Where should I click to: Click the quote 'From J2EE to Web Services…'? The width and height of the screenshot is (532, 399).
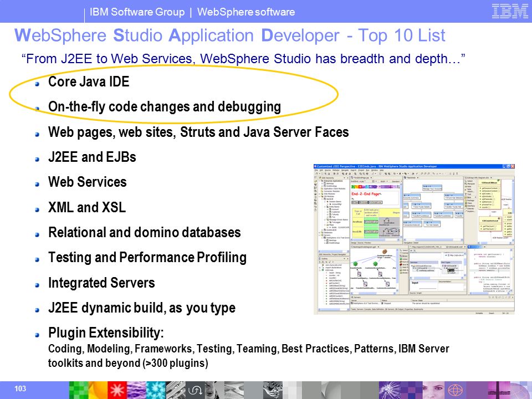click(243, 59)
